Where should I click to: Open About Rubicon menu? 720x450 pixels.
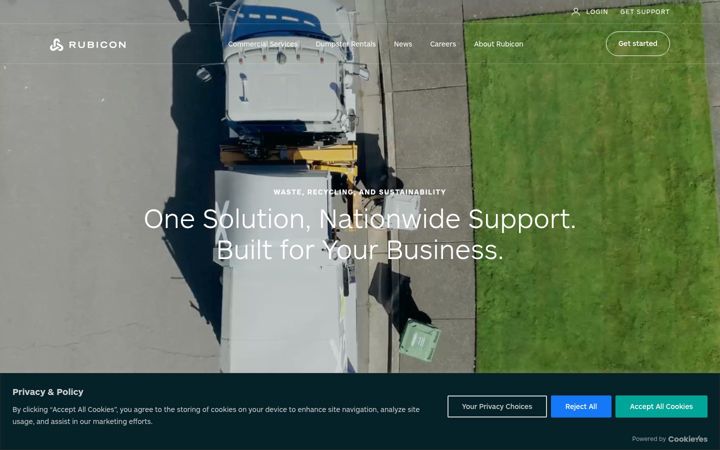[498, 44]
